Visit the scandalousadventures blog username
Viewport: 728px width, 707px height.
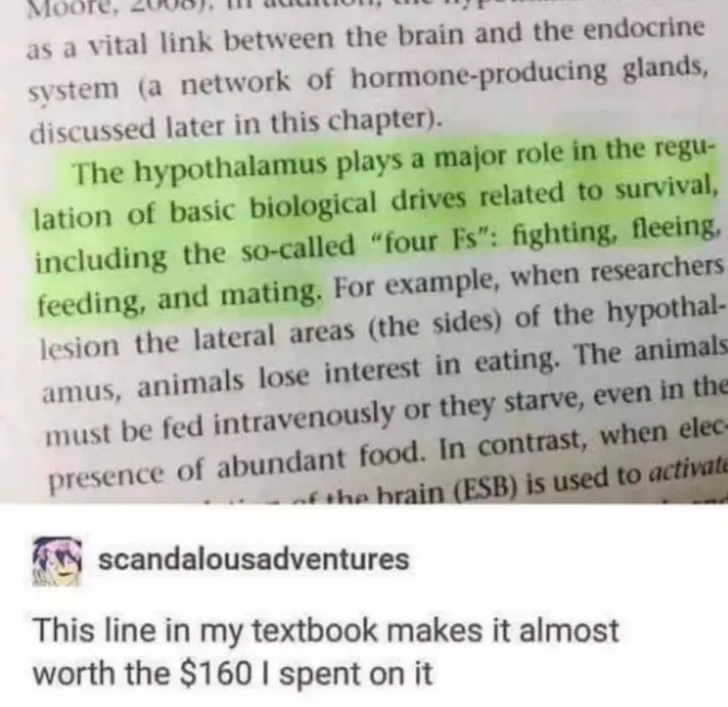point(254,559)
